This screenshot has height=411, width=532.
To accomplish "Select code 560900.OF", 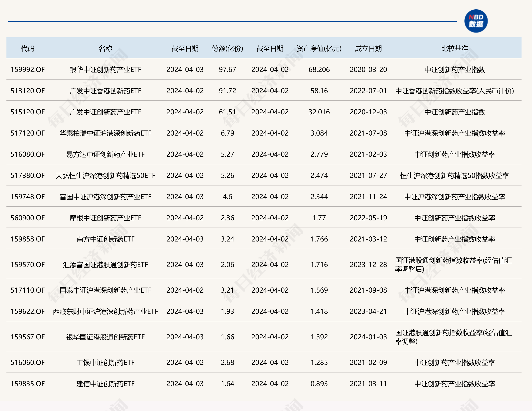I will click(28, 218).
